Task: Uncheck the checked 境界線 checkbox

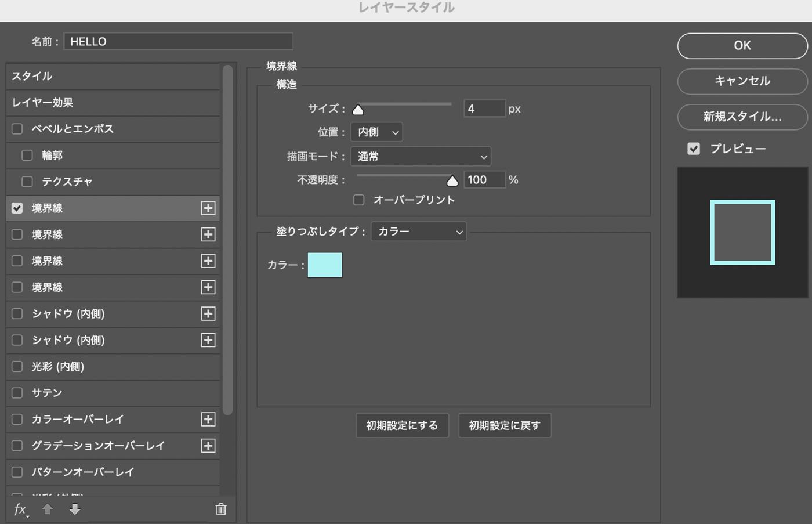Action: pyautogui.click(x=17, y=208)
